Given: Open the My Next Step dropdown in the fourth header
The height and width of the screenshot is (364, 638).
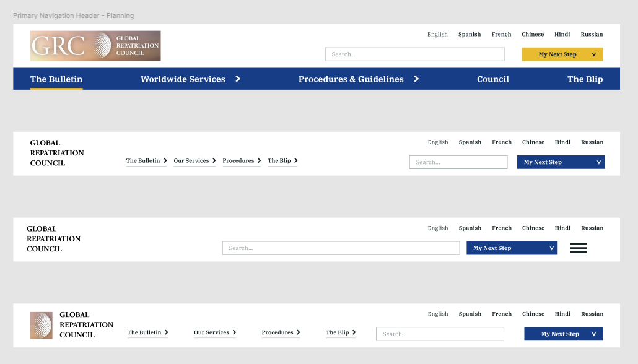Looking at the screenshot, I should (564, 334).
